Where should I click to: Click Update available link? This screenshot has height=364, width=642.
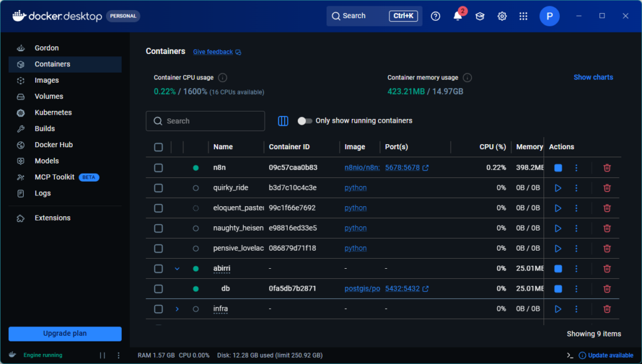pos(606,355)
